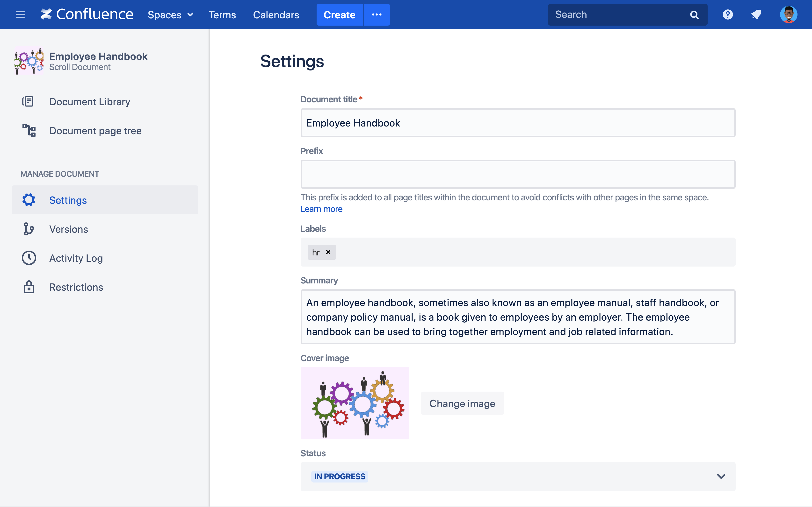Open the Calendars menu item
The width and height of the screenshot is (812, 507).
[276, 15]
